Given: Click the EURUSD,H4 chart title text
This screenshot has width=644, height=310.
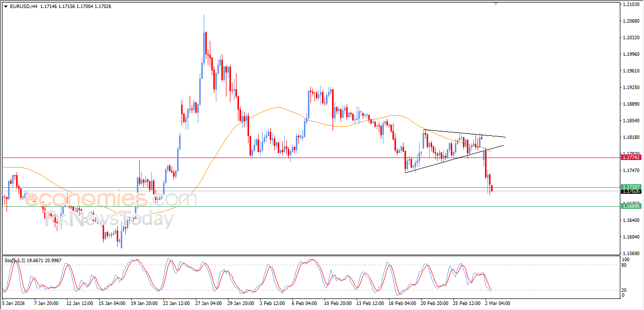Looking at the screenshot, I should coord(24,7).
